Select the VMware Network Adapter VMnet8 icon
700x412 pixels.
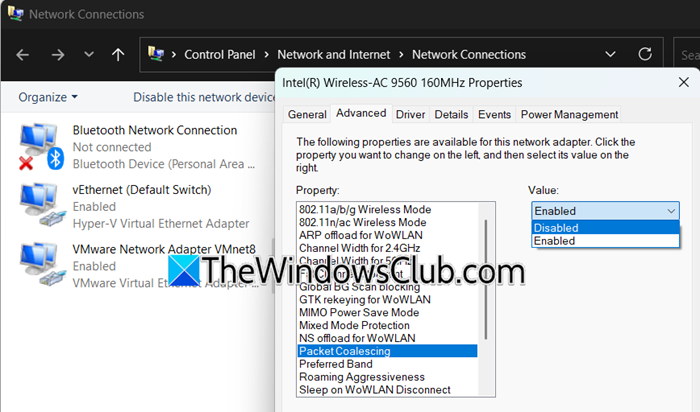coord(41,262)
